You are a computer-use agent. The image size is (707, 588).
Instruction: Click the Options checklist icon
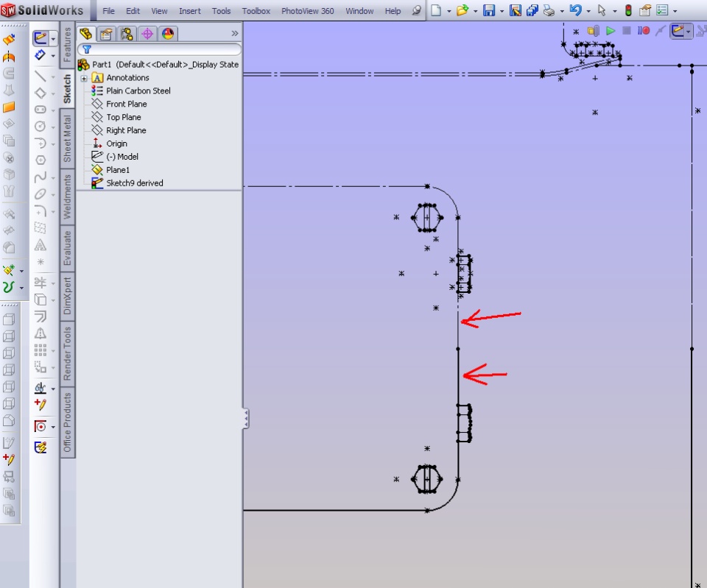tap(662, 10)
